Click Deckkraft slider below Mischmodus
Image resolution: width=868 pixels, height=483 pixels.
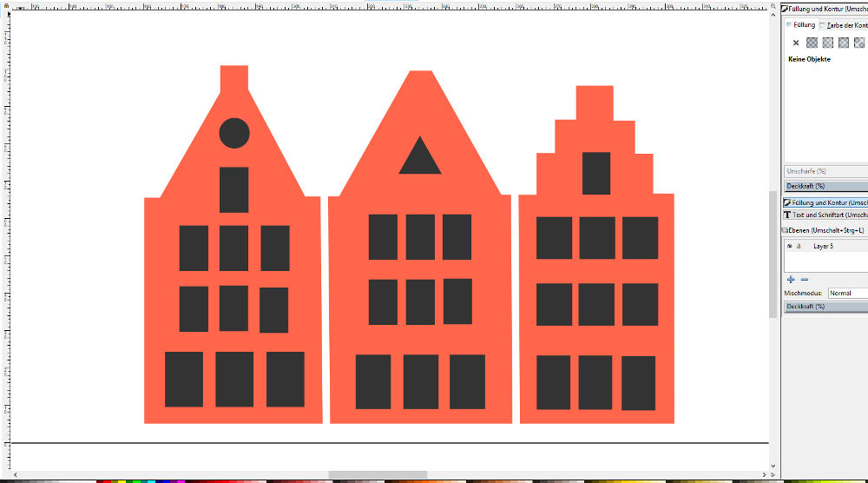826,307
